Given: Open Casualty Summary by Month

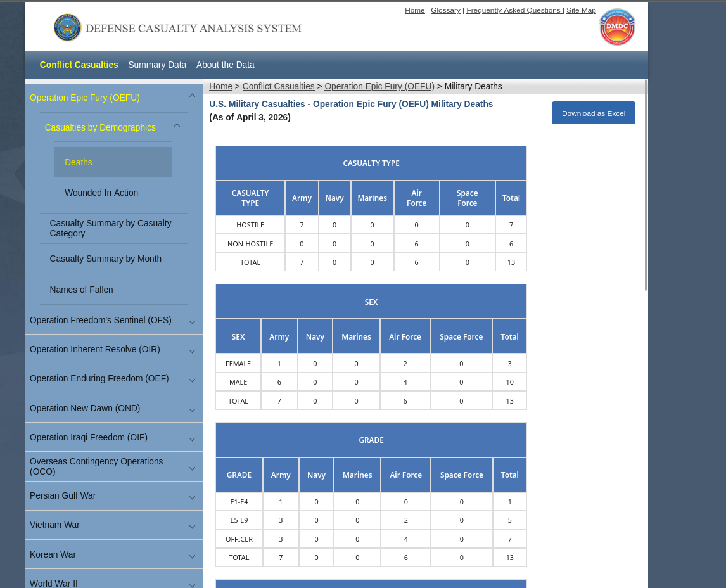Looking at the screenshot, I should tap(106, 259).
